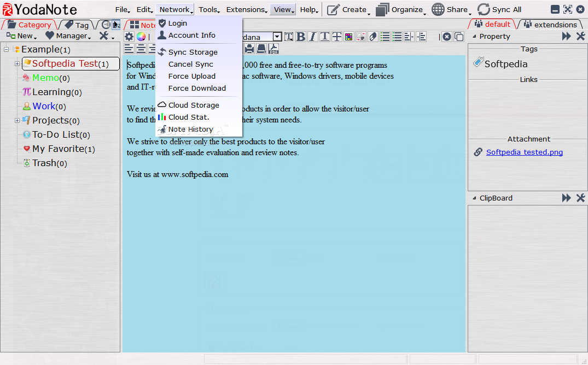The height and width of the screenshot is (365, 588).
Task: Open the Help menu
Action: click(x=309, y=10)
